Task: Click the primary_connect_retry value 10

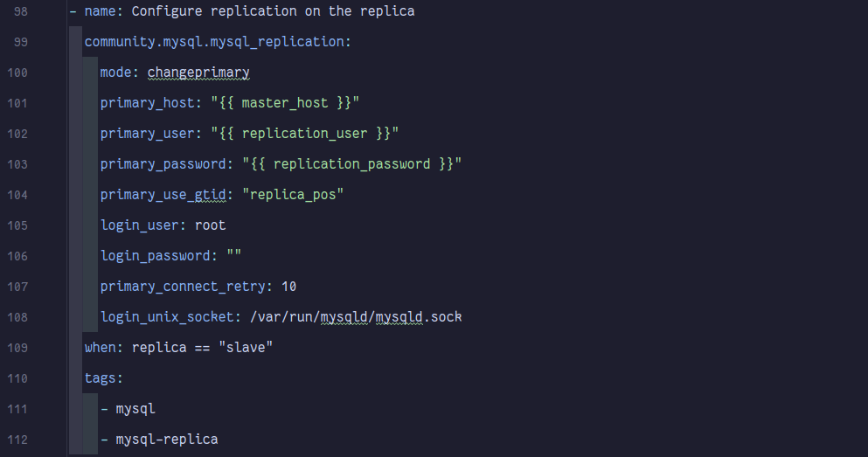Action: (x=288, y=287)
